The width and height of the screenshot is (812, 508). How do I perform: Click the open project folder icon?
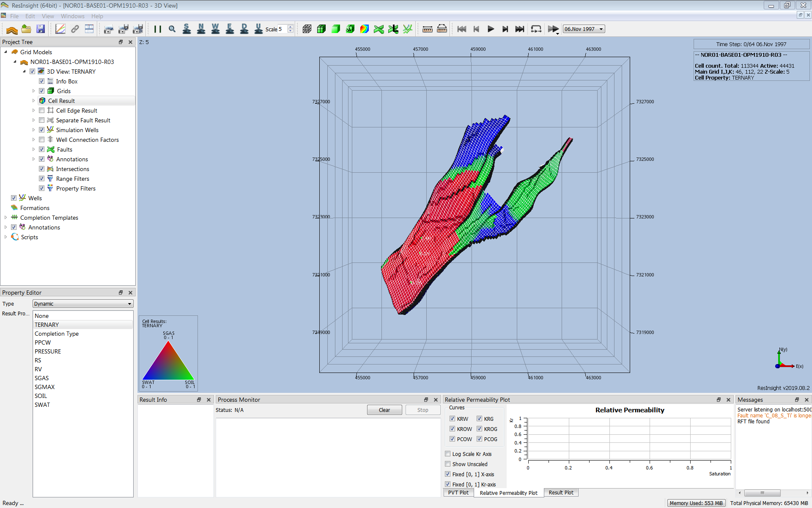(x=26, y=29)
